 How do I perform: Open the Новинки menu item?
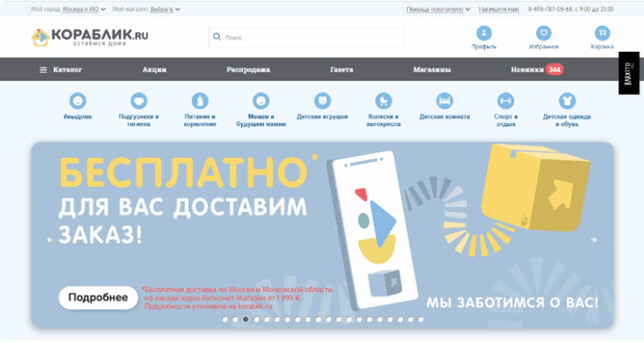coord(527,70)
